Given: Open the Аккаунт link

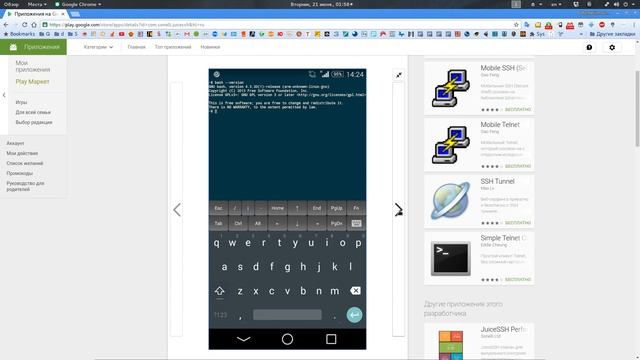Looking at the screenshot, I should tap(15, 143).
